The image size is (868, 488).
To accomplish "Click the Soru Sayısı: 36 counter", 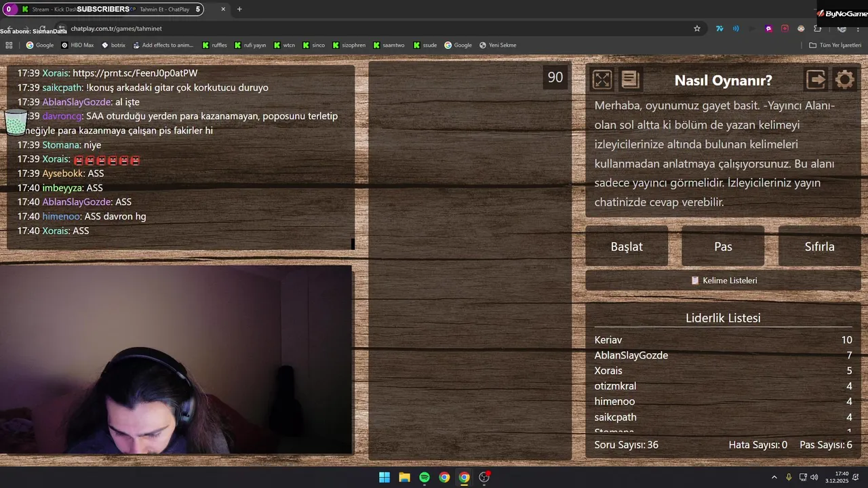I will (x=626, y=445).
